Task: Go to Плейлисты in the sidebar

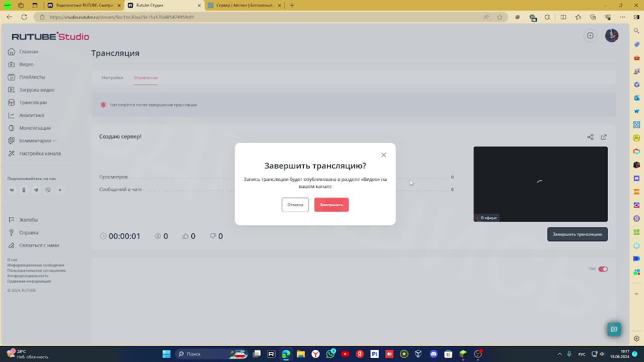Action: [32, 77]
